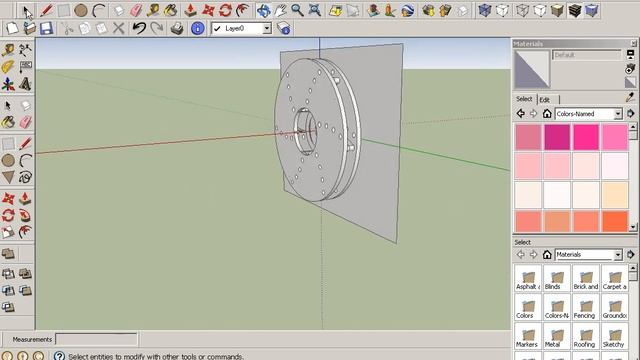
Task: Open Model Info with the blue icon
Action: click(x=198, y=28)
